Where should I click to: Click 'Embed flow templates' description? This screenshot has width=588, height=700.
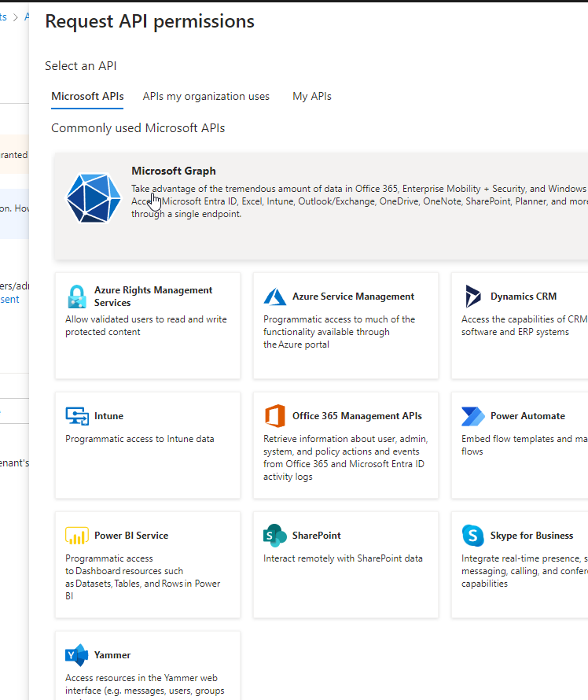[x=524, y=445]
